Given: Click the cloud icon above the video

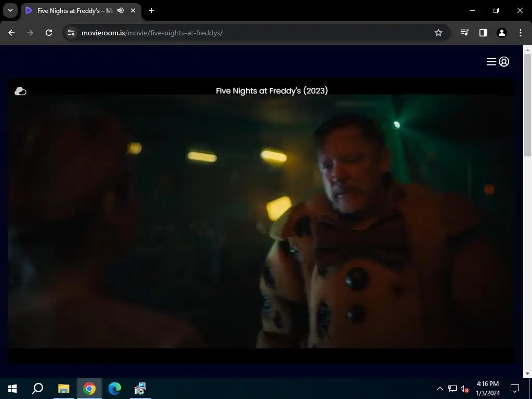Looking at the screenshot, I should [x=20, y=91].
